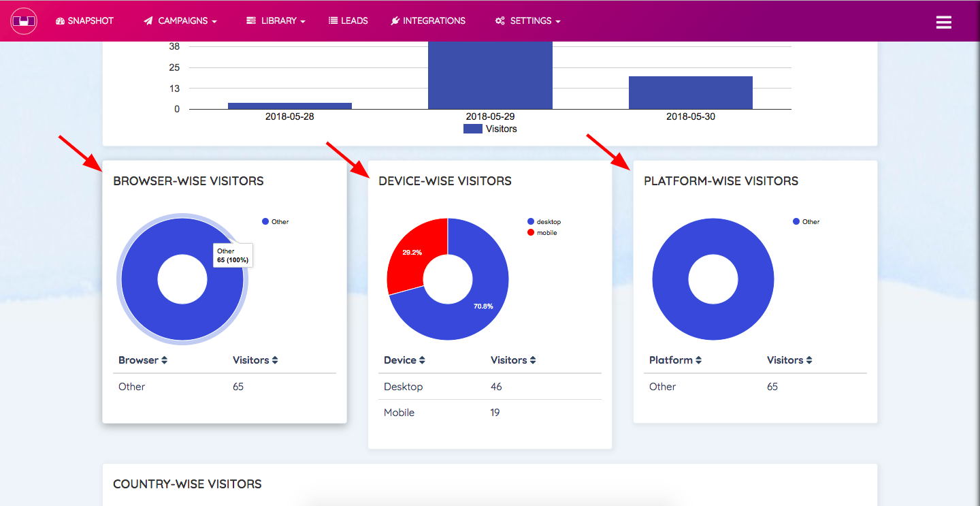Image resolution: width=980 pixels, height=506 pixels.
Task: Click the app logo in navbar
Action: pyautogui.click(x=24, y=21)
